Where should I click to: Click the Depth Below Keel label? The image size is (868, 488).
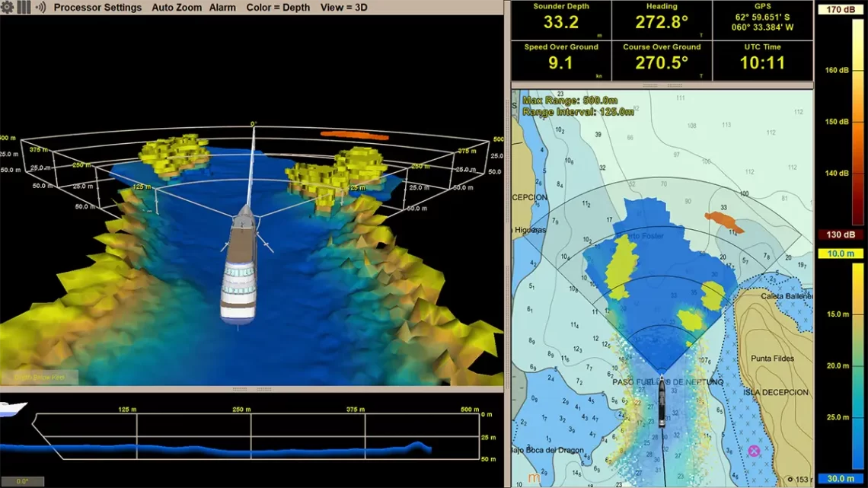[x=40, y=378]
